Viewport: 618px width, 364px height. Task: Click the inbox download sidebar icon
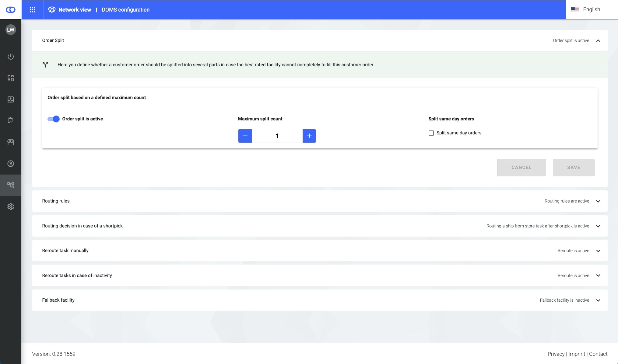[11, 99]
